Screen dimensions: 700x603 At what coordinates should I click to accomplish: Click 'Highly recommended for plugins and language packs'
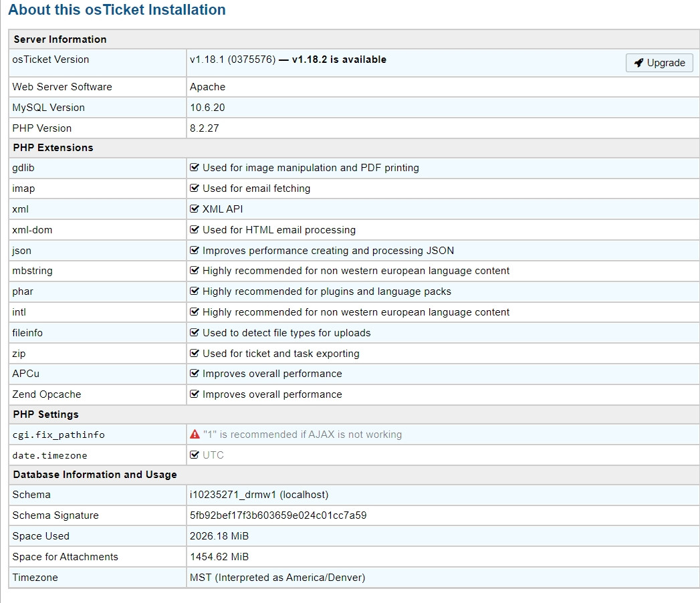coord(327,291)
